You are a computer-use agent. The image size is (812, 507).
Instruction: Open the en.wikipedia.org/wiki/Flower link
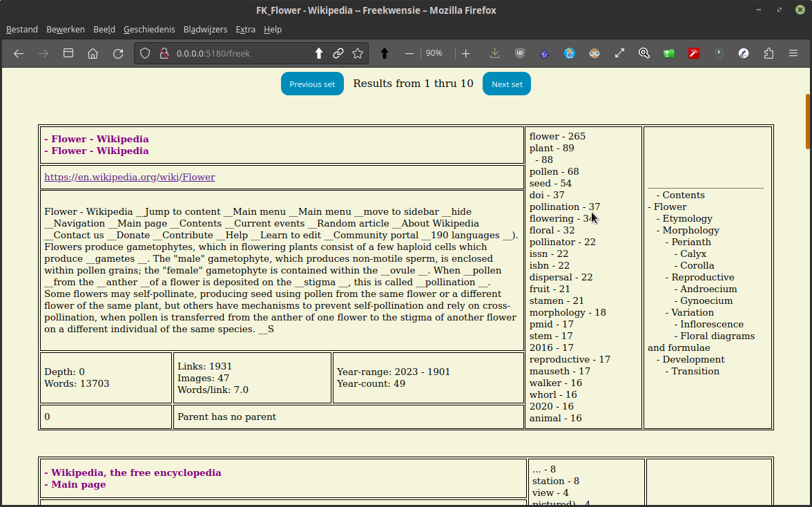click(x=130, y=177)
